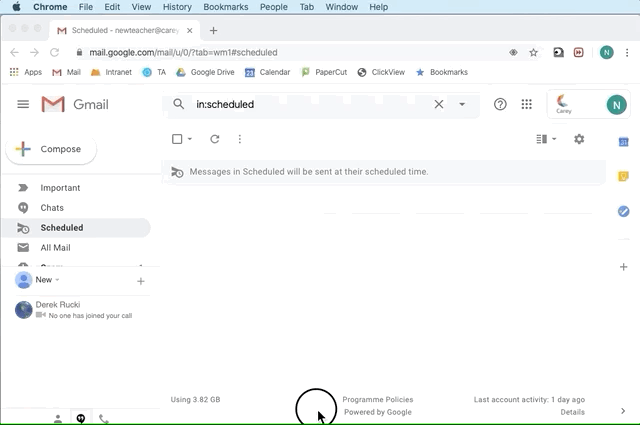Open the Settings gear
The width and height of the screenshot is (640, 425).
click(579, 139)
